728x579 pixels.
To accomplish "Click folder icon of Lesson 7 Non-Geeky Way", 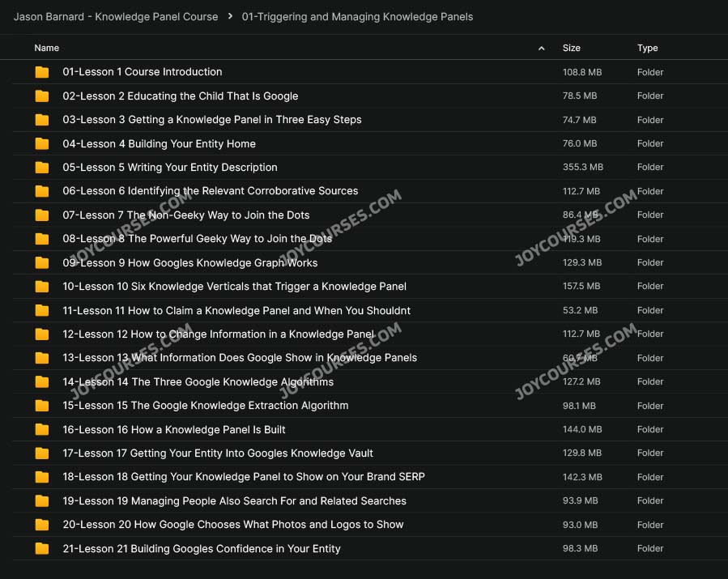I will 42,215.
